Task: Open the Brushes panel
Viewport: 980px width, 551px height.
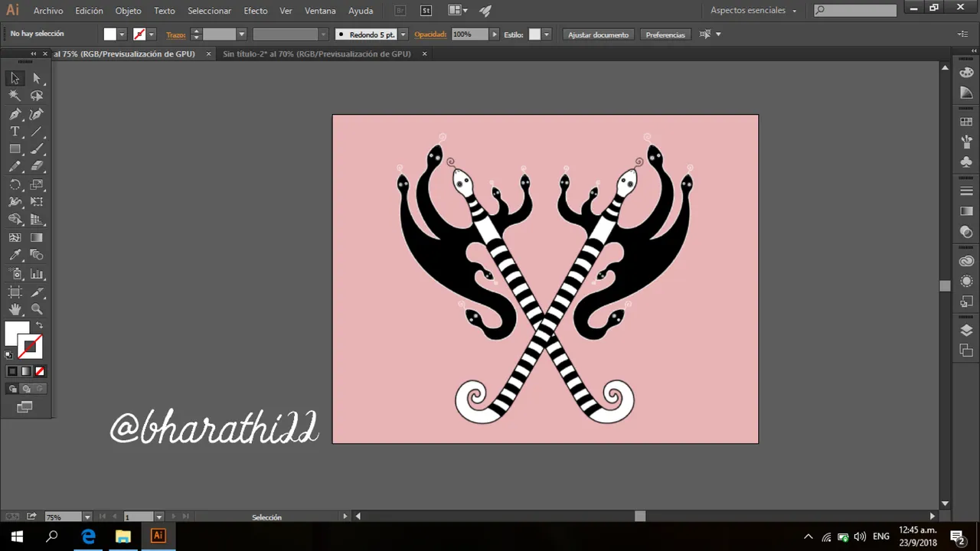Action: pyautogui.click(x=966, y=142)
